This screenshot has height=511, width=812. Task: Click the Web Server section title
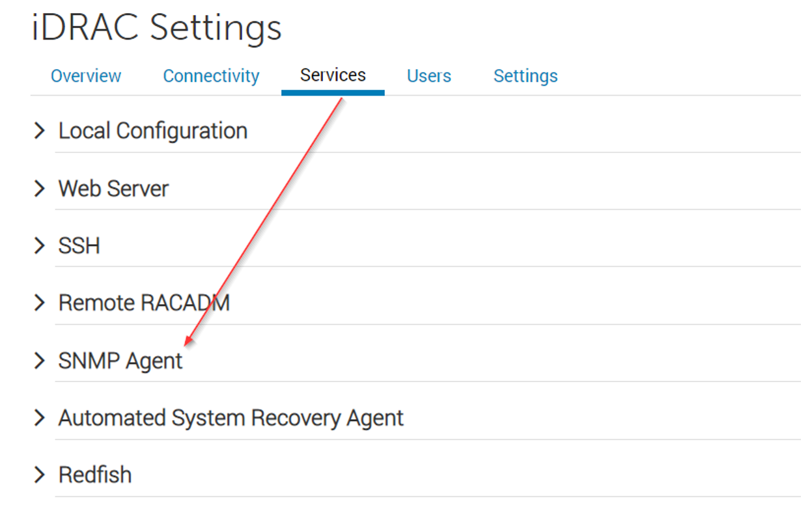114,189
